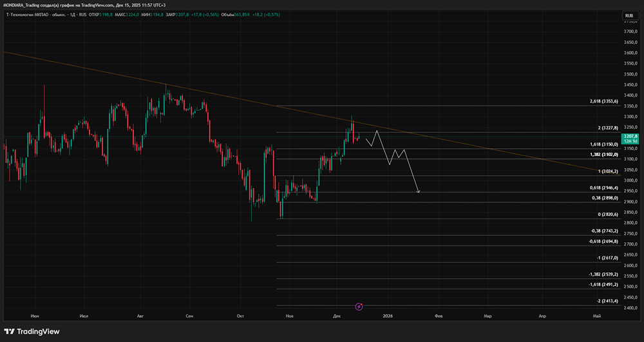Click the low value 'МИН 3194,8' in header
The height and width of the screenshot is (342, 644).
152,14
